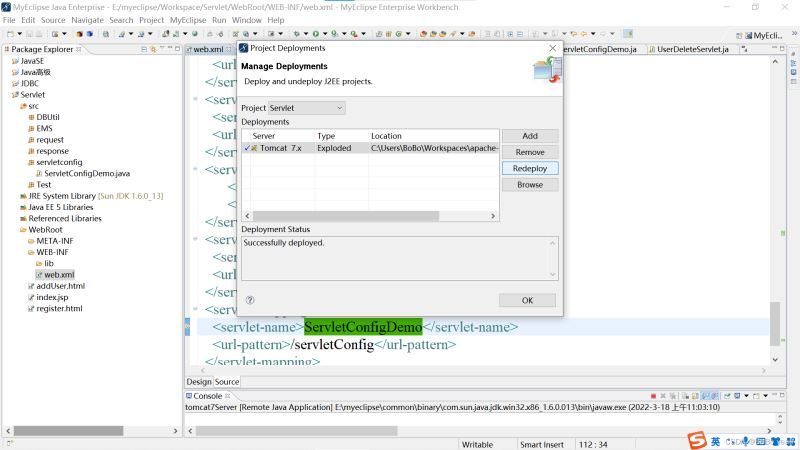Open the File menu
Viewport: 800px width, 450px height.
pyautogui.click(x=9, y=20)
